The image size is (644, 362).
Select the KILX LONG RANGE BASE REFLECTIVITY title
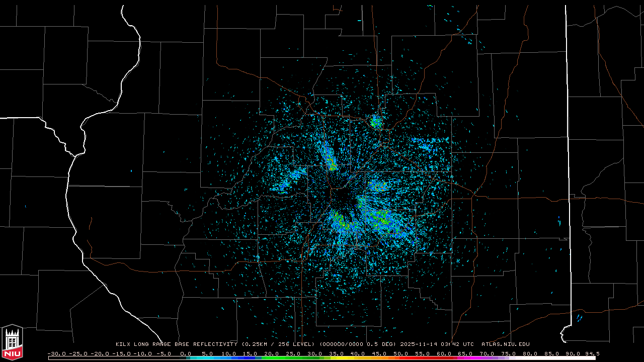[x=177, y=344]
